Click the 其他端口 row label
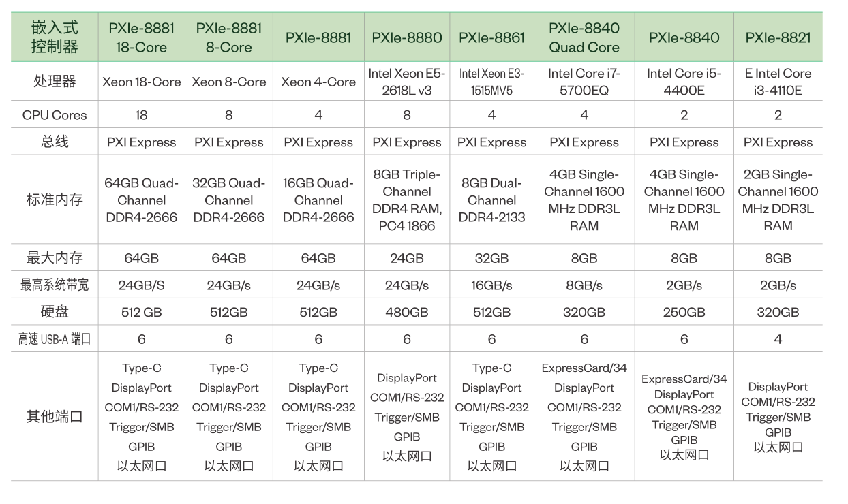The image size is (848, 504). pyautogui.click(x=55, y=417)
